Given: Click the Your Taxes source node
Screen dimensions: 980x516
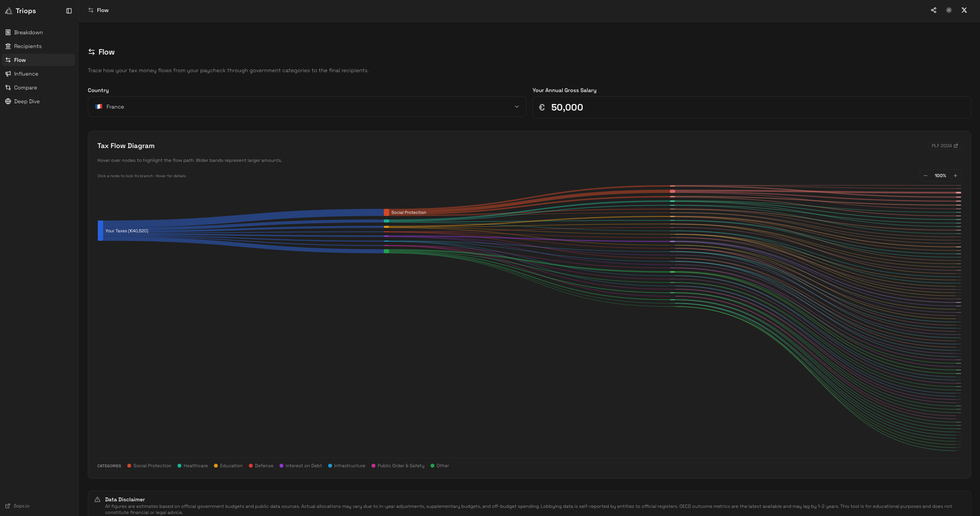Looking at the screenshot, I should (x=100, y=231).
